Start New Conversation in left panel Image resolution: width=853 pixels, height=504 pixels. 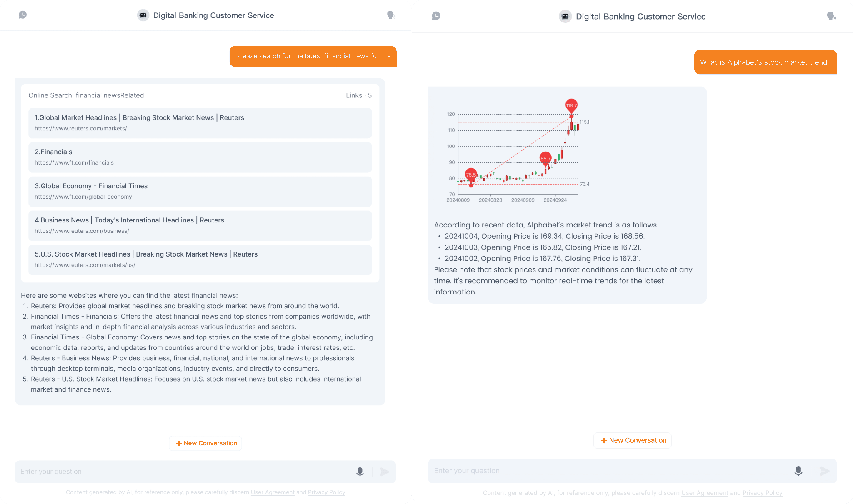point(205,443)
